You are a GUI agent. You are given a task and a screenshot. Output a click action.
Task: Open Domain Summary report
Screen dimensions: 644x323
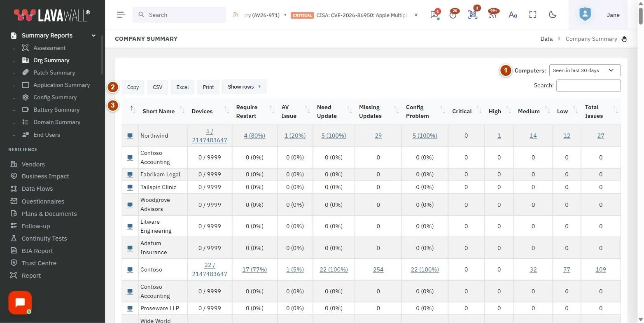point(57,122)
